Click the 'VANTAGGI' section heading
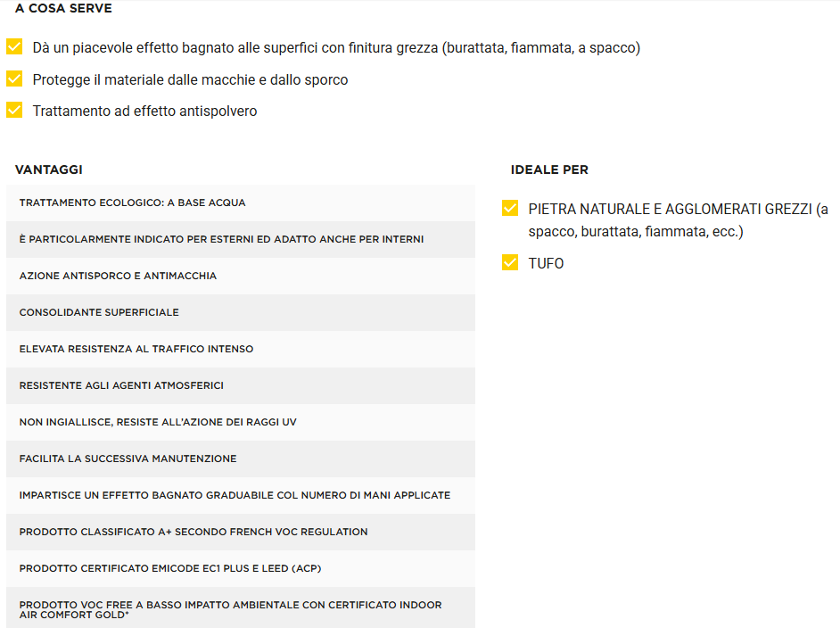 49,169
